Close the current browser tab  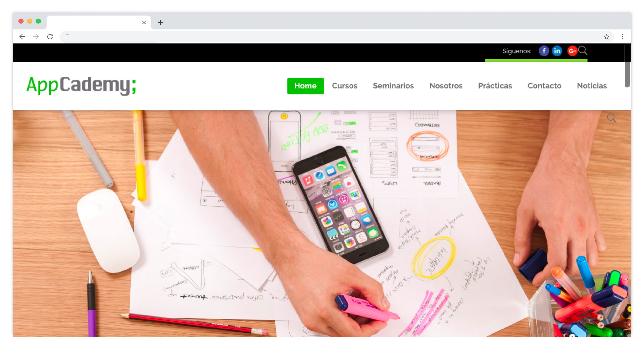tap(144, 22)
